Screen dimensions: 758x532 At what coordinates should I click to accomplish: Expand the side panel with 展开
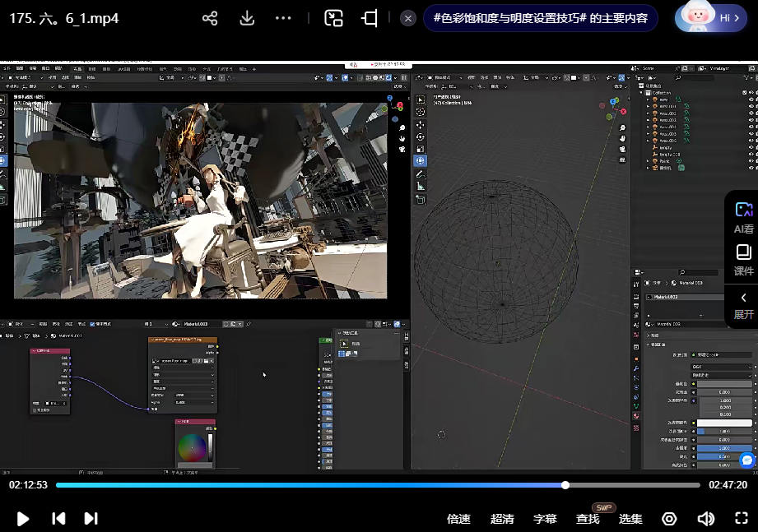click(x=744, y=305)
